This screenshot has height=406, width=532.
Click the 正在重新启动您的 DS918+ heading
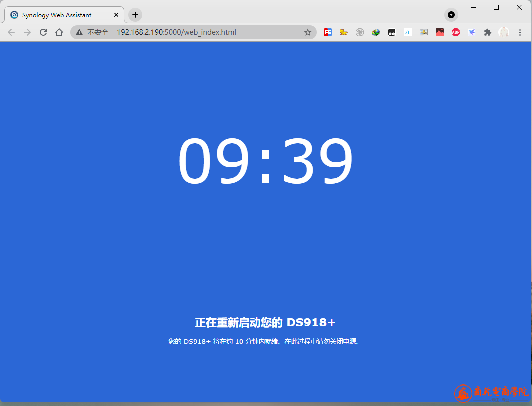click(x=265, y=322)
